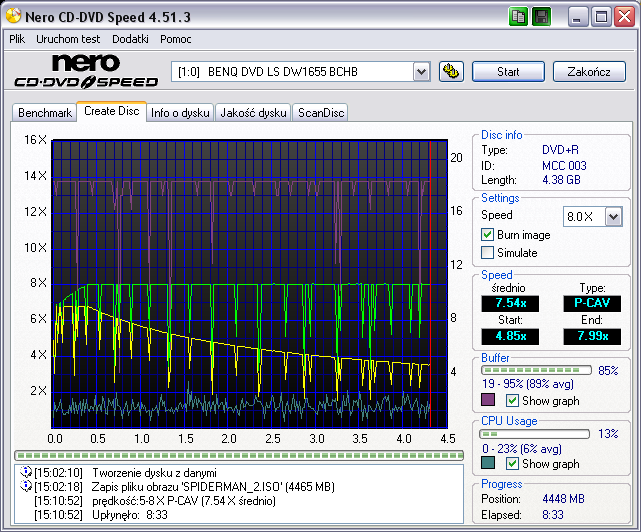The height and width of the screenshot is (532, 641).
Task: Click the Nero disc icon in title bar
Action: [13, 16]
